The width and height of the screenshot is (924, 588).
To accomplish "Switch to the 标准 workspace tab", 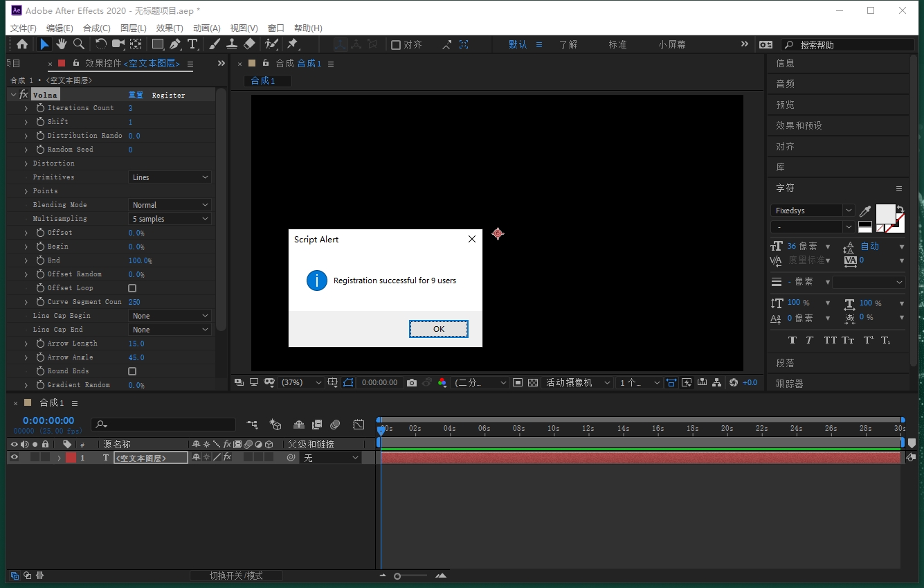I will (x=617, y=44).
